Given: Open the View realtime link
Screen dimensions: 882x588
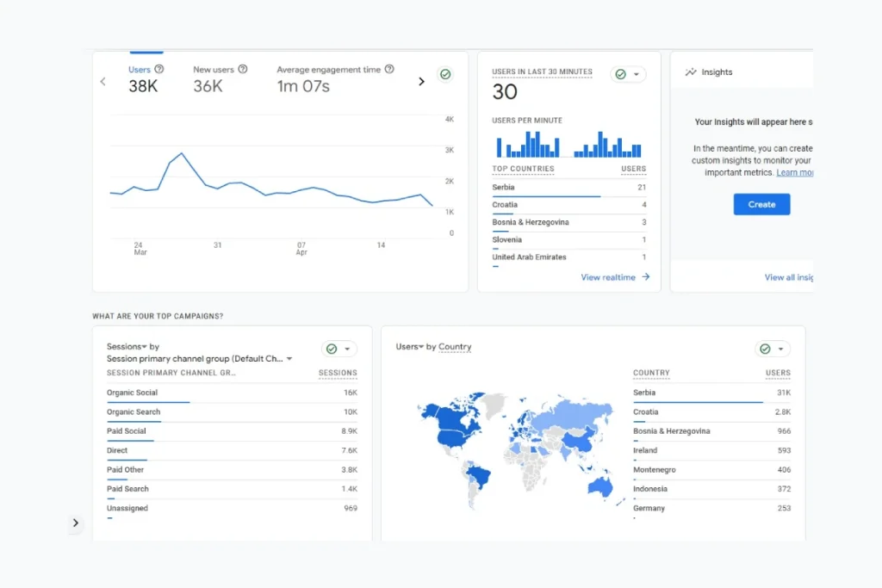Looking at the screenshot, I should click(608, 277).
